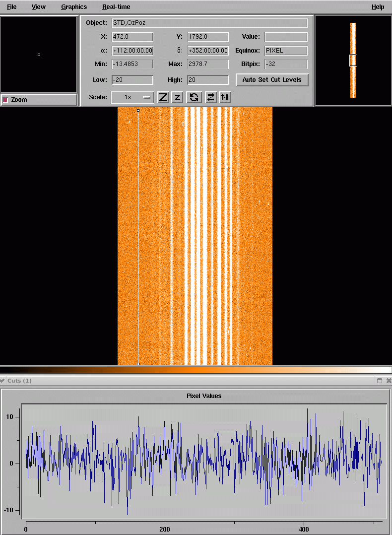Click the small z zoom-out icon
Image resolution: width=392 pixels, height=535 pixels.
[x=178, y=97]
